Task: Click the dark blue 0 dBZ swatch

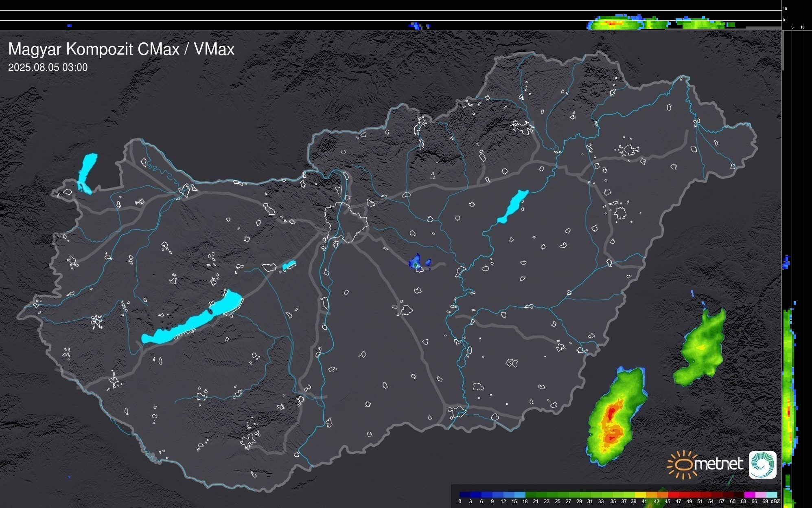Action: 464,495
